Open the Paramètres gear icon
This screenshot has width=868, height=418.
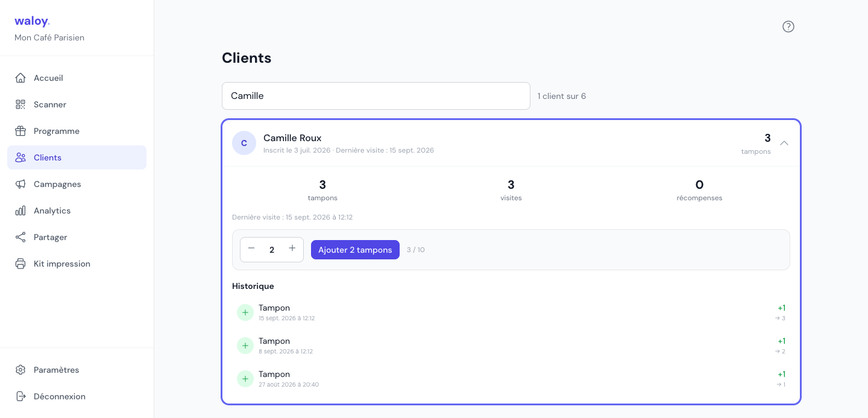point(20,370)
